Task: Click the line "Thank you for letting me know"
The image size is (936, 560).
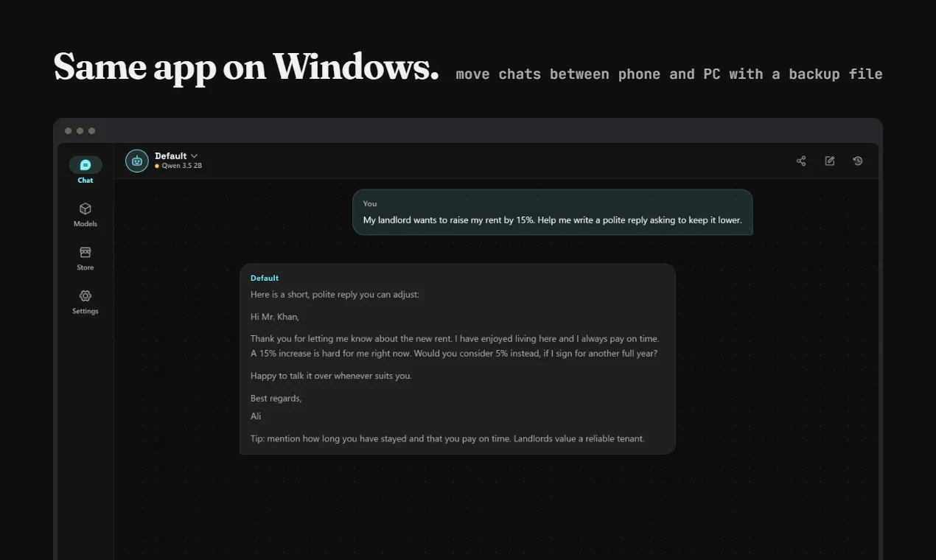Action: [x=455, y=339]
